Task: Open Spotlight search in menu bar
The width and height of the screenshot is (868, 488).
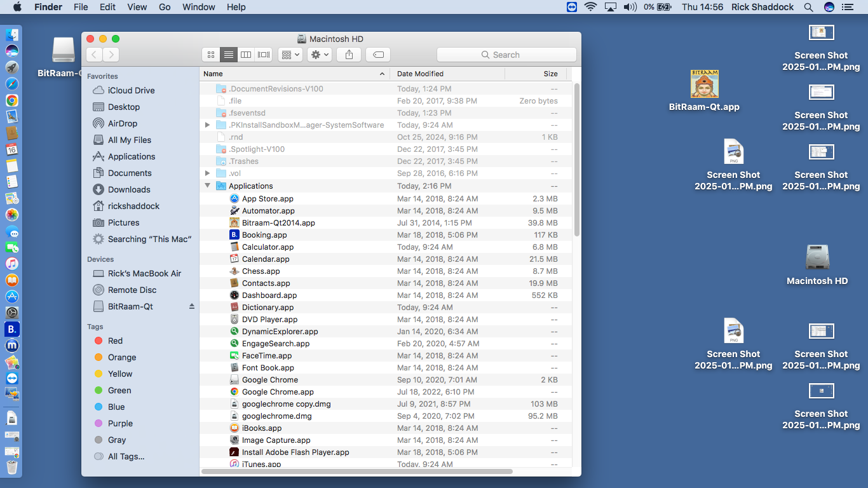Action: (808, 7)
